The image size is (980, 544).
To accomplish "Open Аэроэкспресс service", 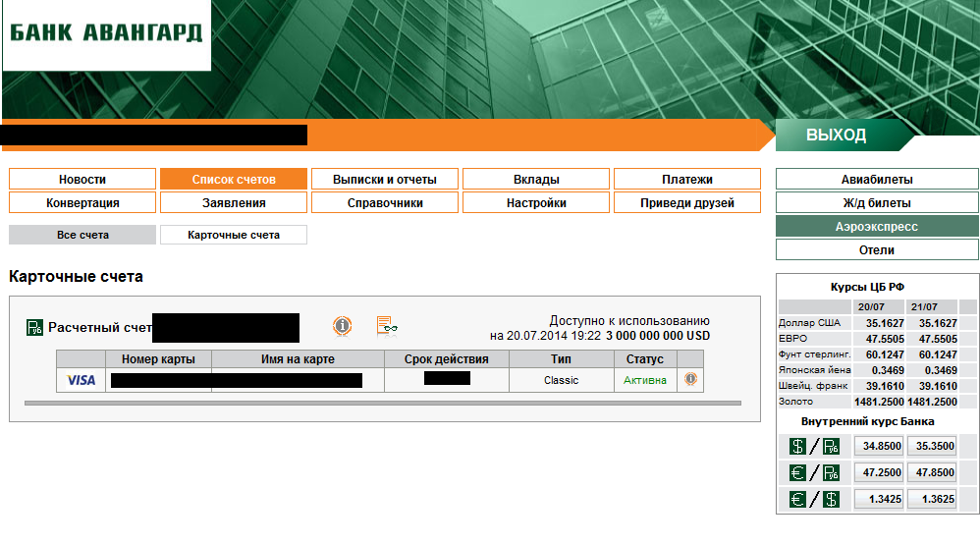I will coord(877,227).
